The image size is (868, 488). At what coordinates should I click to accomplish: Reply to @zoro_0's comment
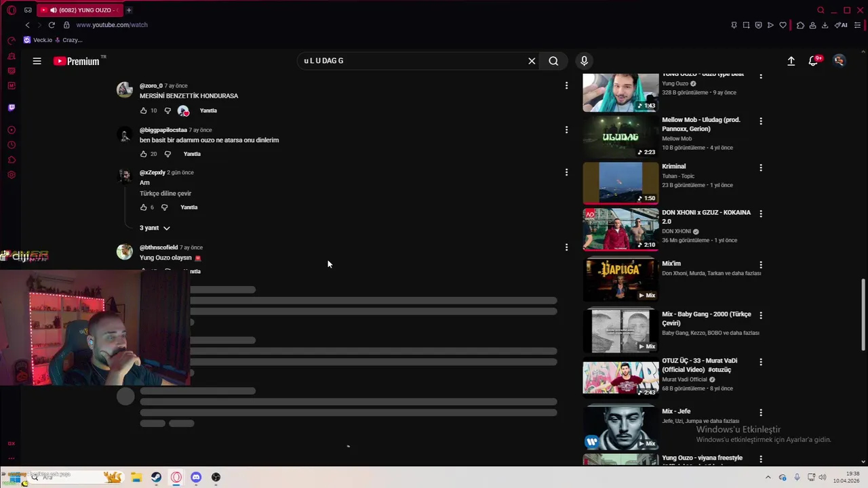[208, 110]
